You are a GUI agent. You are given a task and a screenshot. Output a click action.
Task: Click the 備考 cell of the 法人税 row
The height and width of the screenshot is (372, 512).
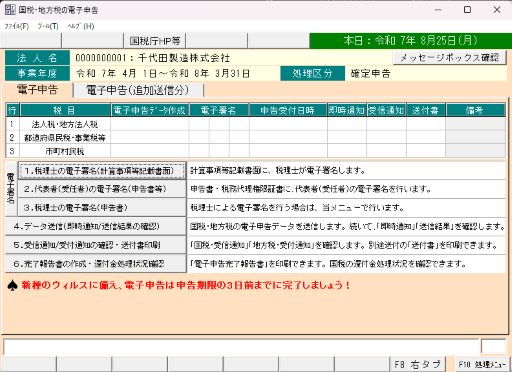(475, 124)
